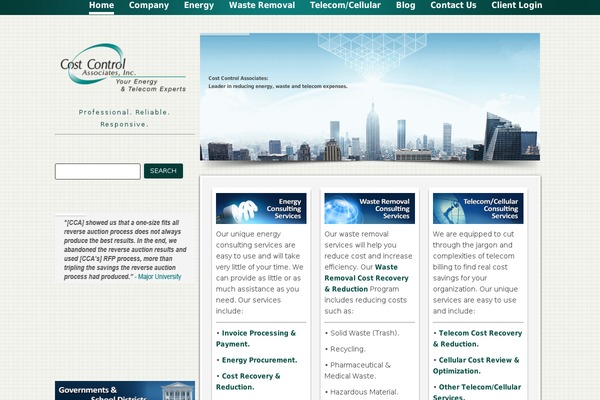Go to the Energy menu page
600x400 pixels.
click(199, 5)
